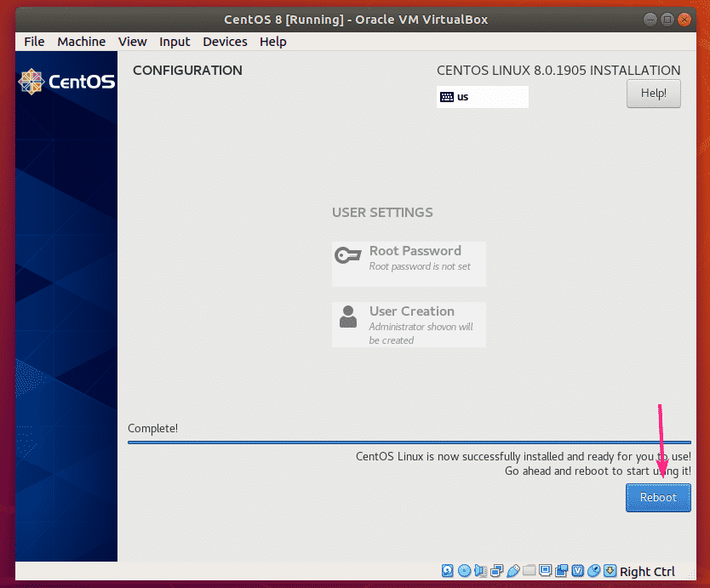Click the display status icon

[545, 570]
